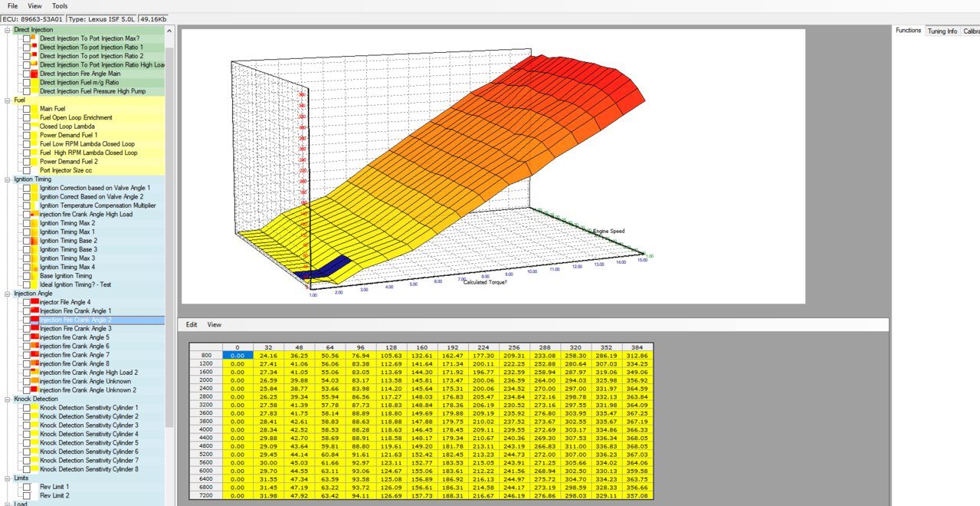Click the Direct Injection To port Injection Ratio 1 icon
Viewport: 980px width, 506px height.
[x=35, y=47]
